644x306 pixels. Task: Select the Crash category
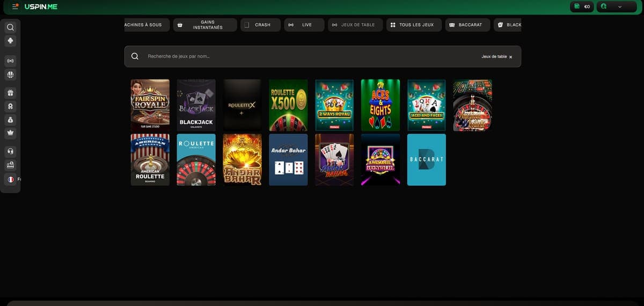click(x=260, y=25)
